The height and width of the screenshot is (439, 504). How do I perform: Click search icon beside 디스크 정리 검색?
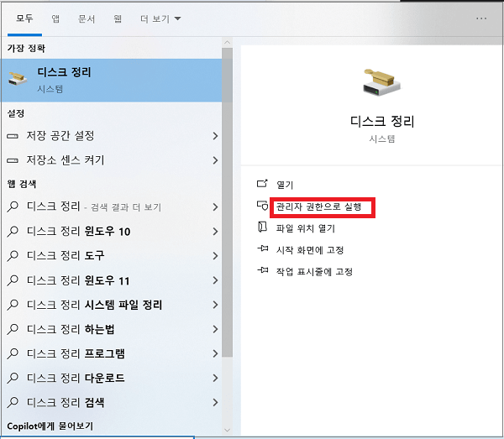click(x=13, y=402)
